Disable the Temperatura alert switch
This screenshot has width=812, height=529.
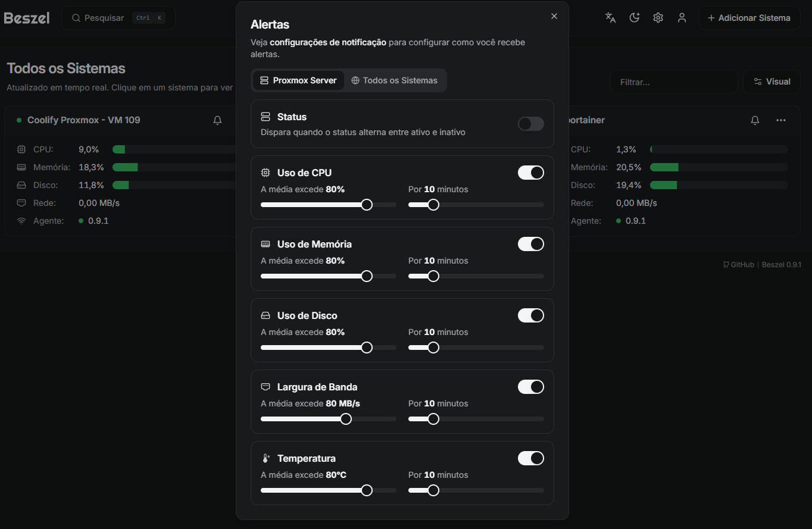tap(530, 458)
